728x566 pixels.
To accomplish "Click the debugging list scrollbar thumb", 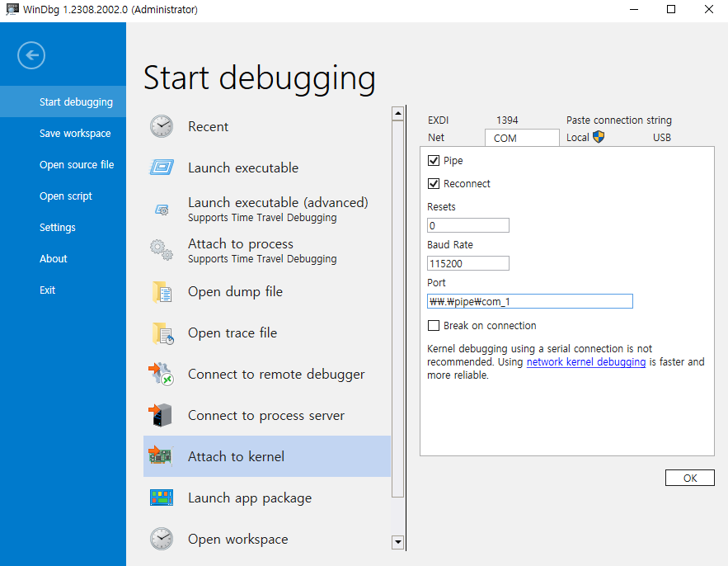I will tap(398, 309).
